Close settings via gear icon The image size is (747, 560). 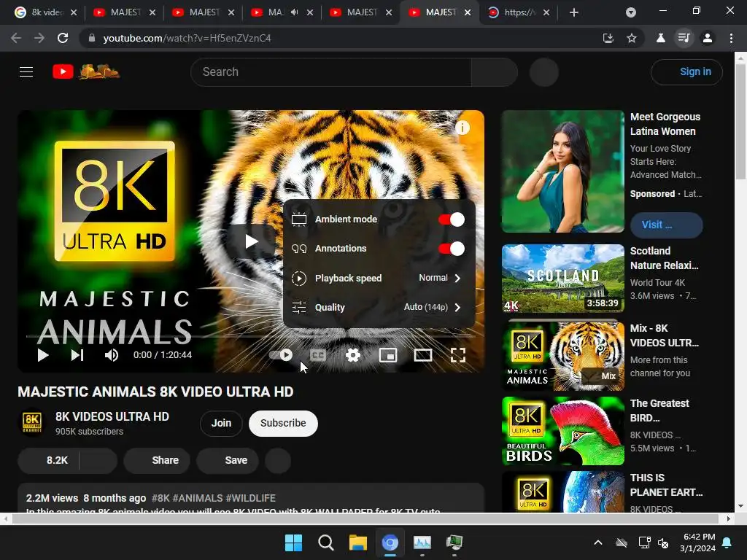pyautogui.click(x=352, y=355)
